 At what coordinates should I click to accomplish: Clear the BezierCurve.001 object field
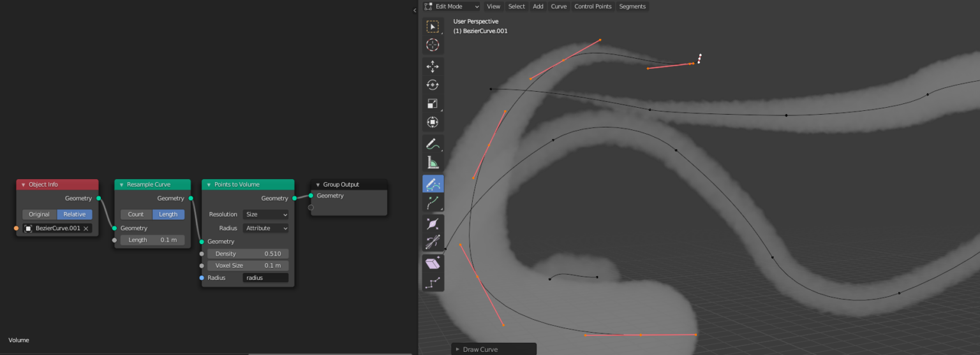[85, 228]
